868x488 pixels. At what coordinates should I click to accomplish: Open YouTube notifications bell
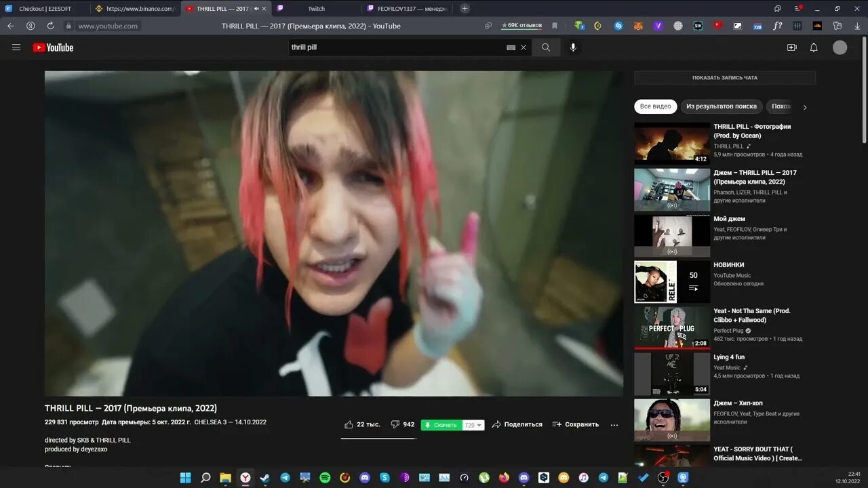814,47
